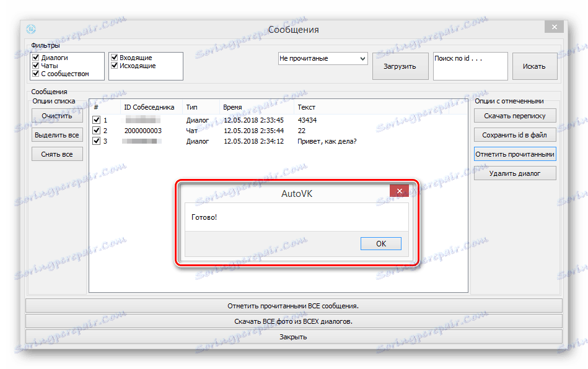Click the Искать button
This screenshot has height=369, width=588.
pyautogui.click(x=534, y=66)
